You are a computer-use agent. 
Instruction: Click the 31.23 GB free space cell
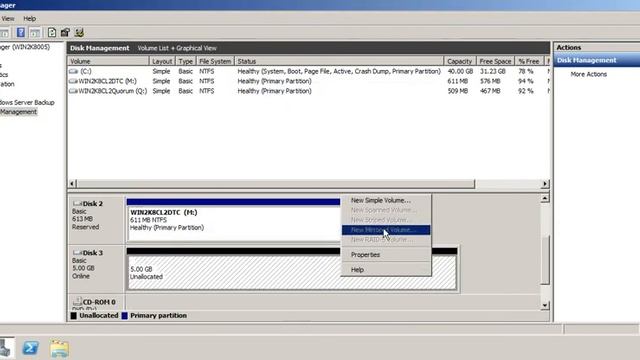pos(493,71)
